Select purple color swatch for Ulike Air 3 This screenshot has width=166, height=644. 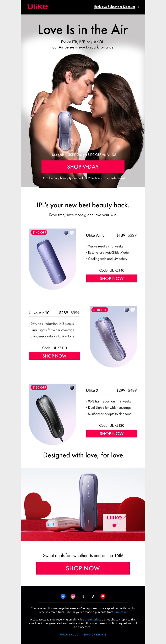click(x=66, y=232)
